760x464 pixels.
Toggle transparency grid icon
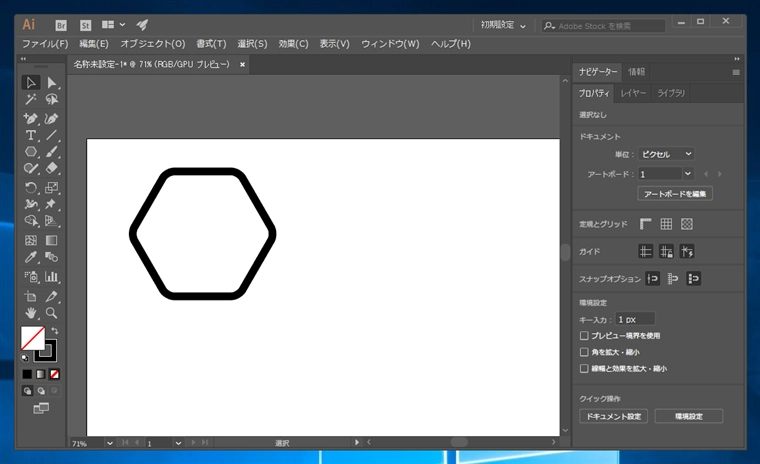(687, 224)
